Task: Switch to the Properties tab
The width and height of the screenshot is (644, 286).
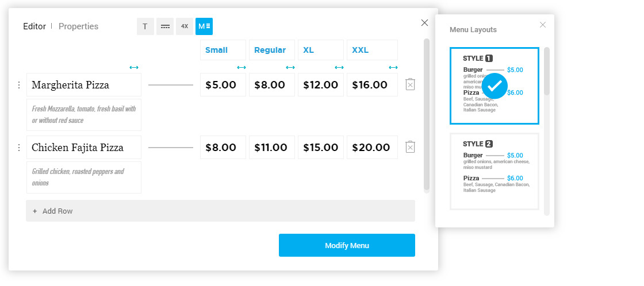Action: (78, 26)
